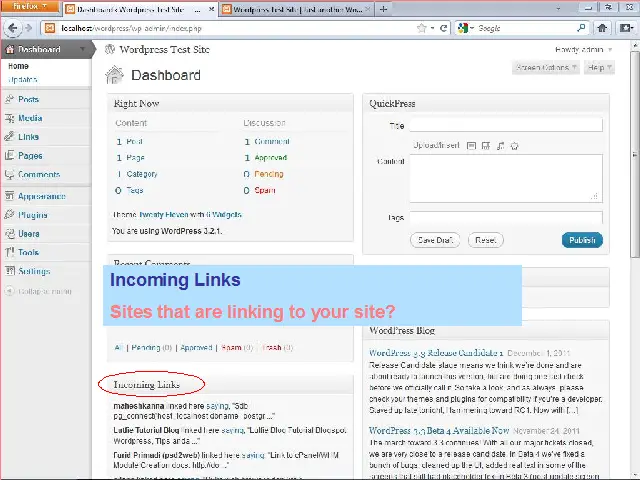Open the browser Home icon

click(602, 28)
